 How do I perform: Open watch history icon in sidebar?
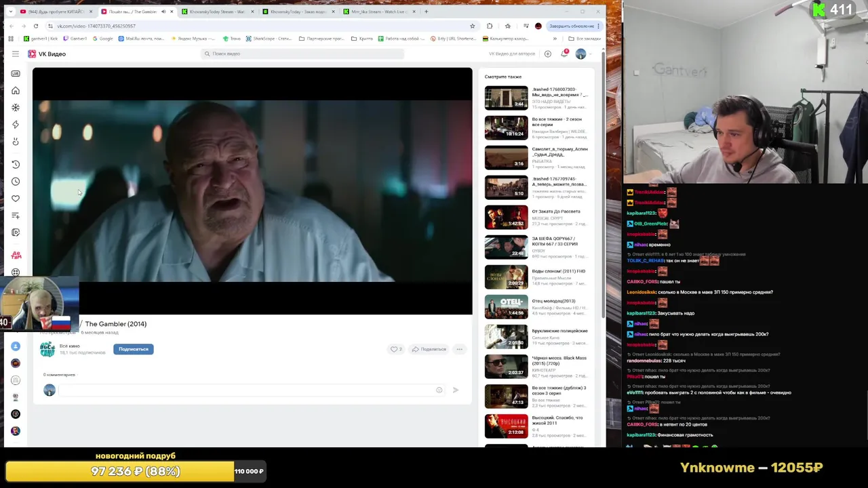[x=16, y=165]
